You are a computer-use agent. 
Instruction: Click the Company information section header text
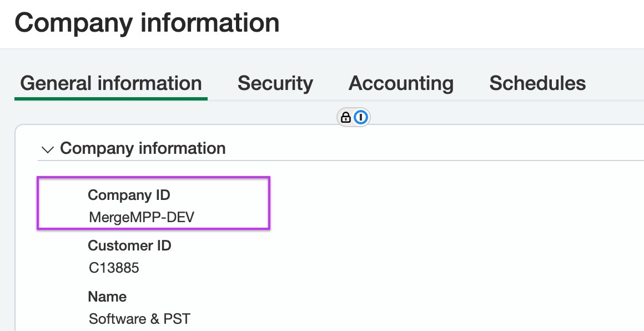tap(143, 148)
